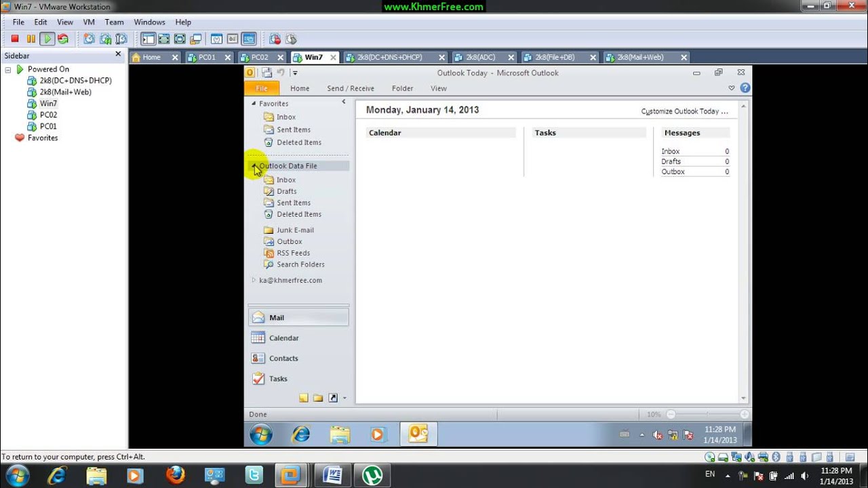Click the Unity mode toolbar icon

point(195,39)
